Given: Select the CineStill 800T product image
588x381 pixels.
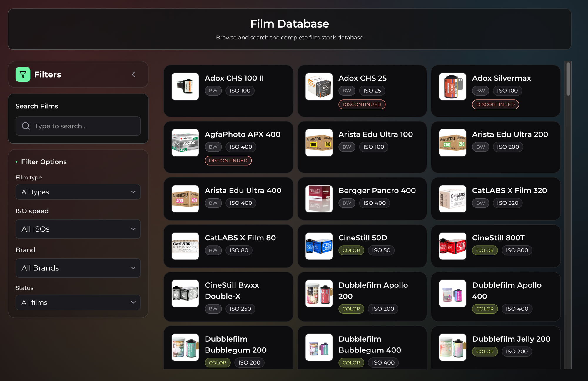Looking at the screenshot, I should (x=452, y=246).
